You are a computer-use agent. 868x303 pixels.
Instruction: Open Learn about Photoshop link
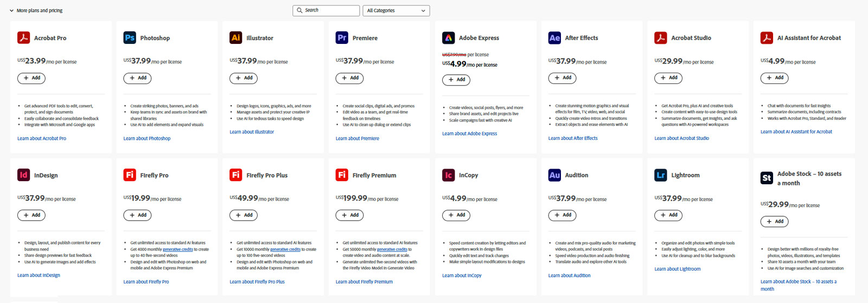tap(147, 139)
